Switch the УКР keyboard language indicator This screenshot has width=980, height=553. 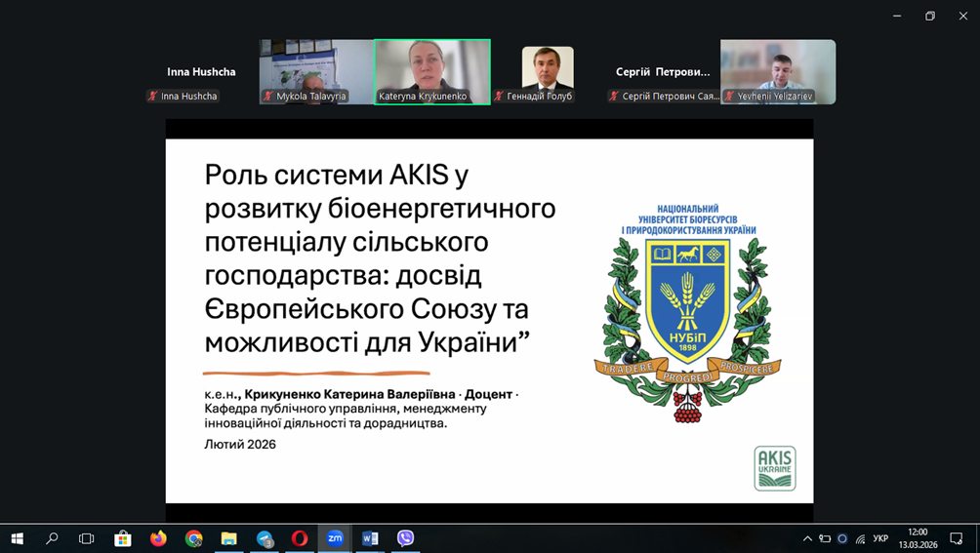point(880,538)
